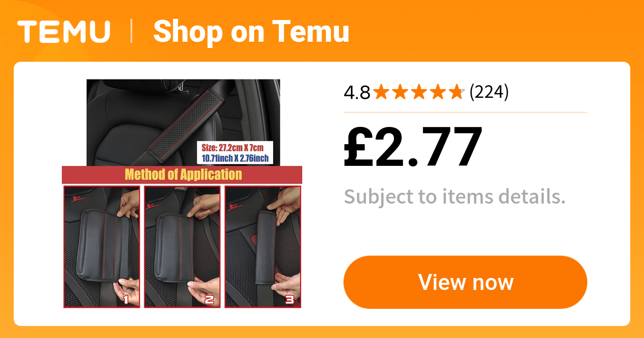Open the seat belt cover main photo
This screenshot has width=644, height=338.
click(x=183, y=122)
